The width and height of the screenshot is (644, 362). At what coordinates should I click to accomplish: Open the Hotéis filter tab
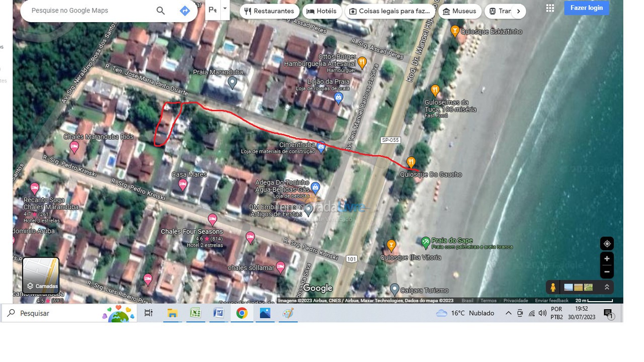(x=322, y=11)
